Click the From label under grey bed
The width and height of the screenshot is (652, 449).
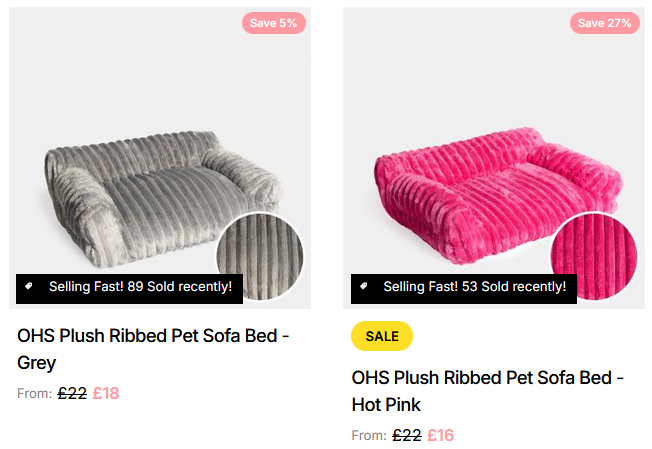point(34,394)
